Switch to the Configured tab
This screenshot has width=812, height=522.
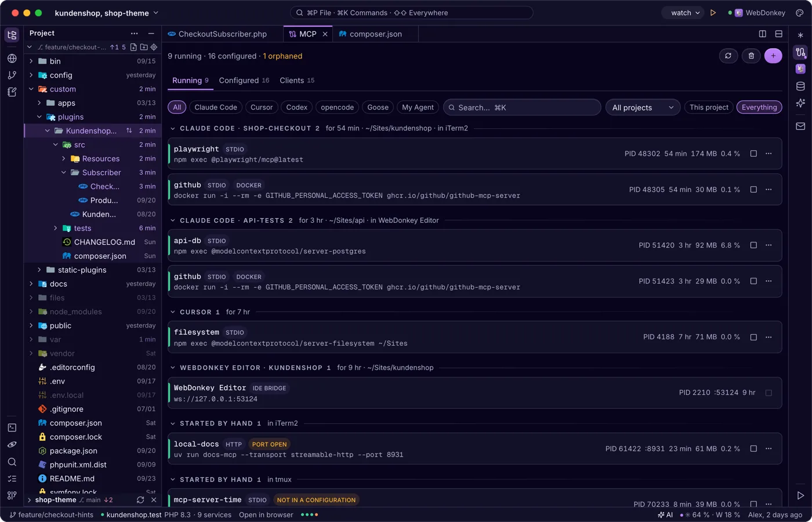coord(244,81)
